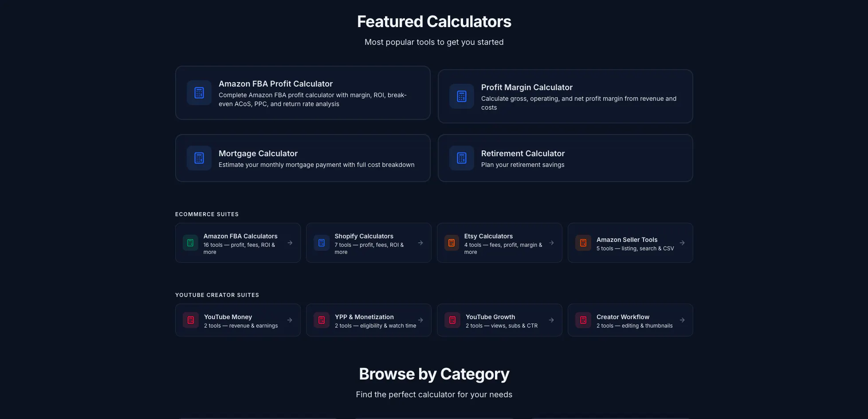Open the Mortgage Calculator title link

click(258, 154)
